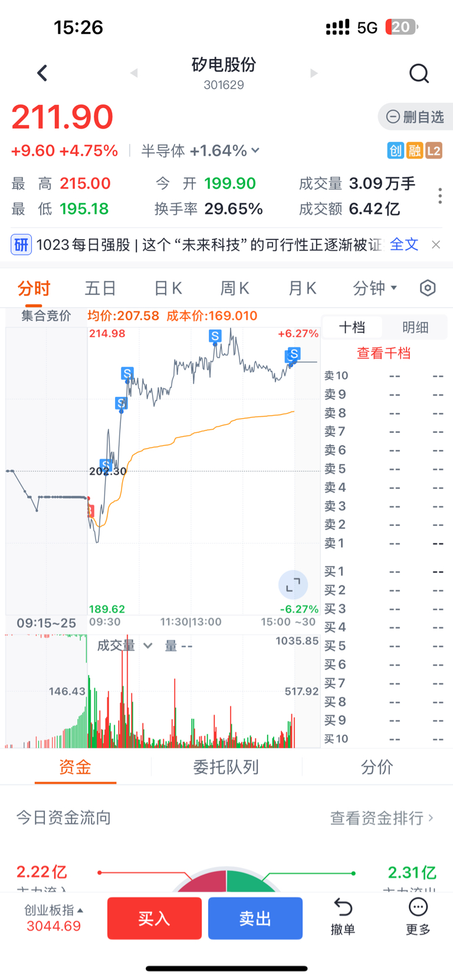Remove stock via 删自选 toggle

pyautogui.click(x=415, y=117)
